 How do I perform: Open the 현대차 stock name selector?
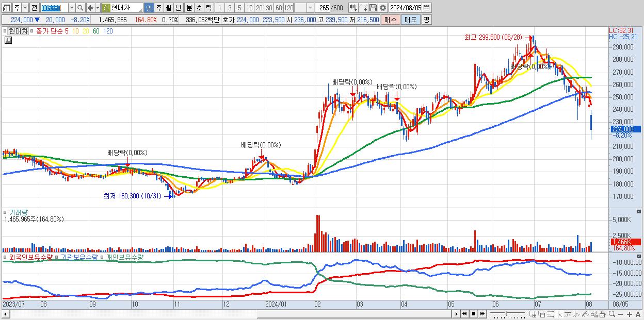(x=122, y=8)
